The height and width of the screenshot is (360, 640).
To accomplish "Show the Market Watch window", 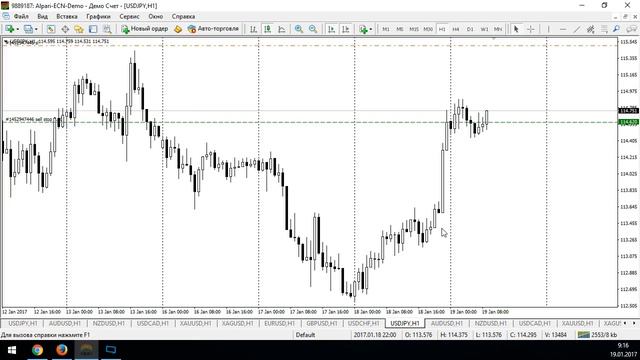I will (51, 29).
